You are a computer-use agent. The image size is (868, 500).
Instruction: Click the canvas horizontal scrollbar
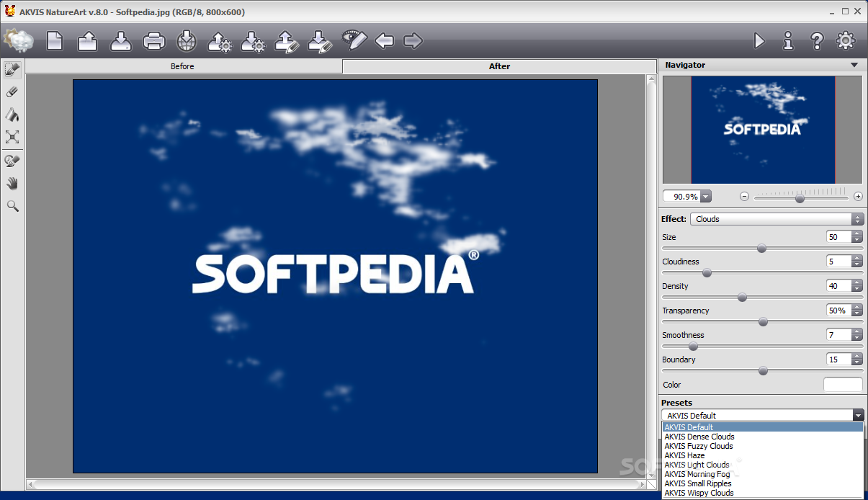point(336,484)
